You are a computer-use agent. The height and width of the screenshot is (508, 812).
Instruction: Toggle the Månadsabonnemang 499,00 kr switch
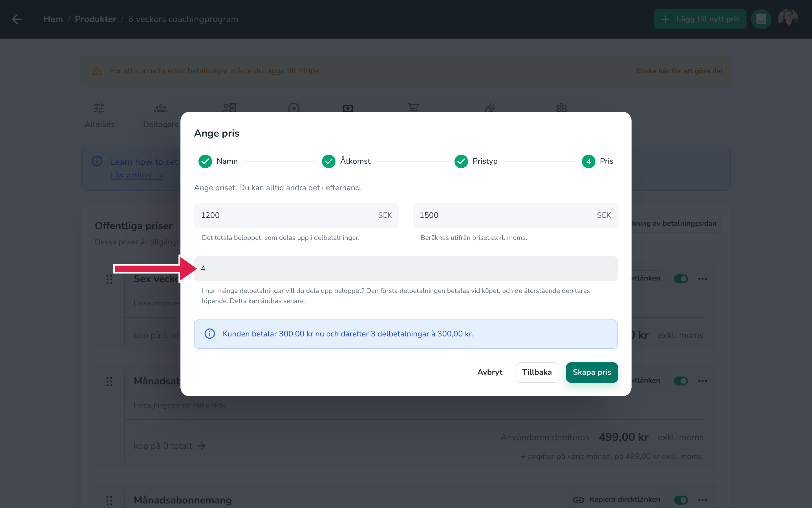tap(680, 381)
